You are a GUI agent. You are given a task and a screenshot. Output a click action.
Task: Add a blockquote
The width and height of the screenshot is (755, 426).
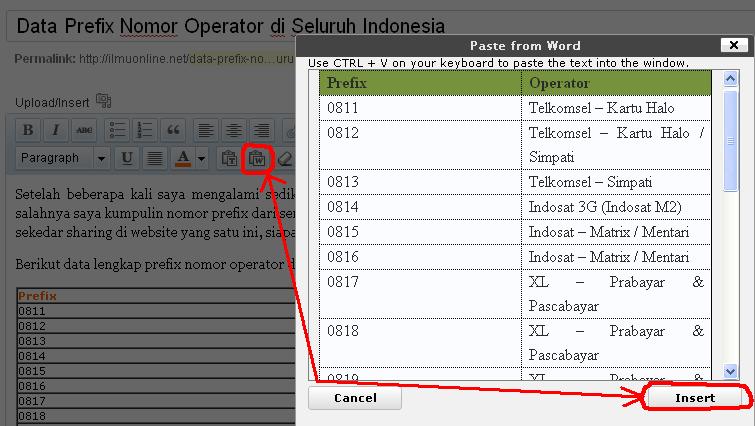[173, 130]
